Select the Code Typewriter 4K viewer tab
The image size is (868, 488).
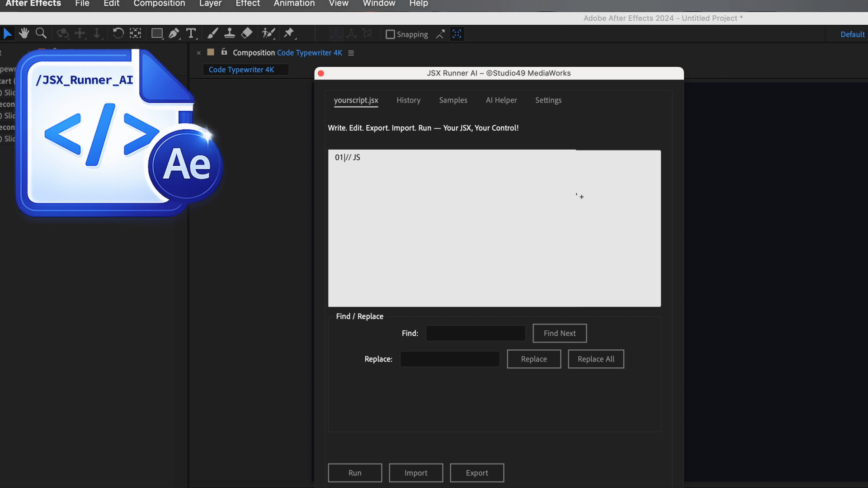pos(245,70)
